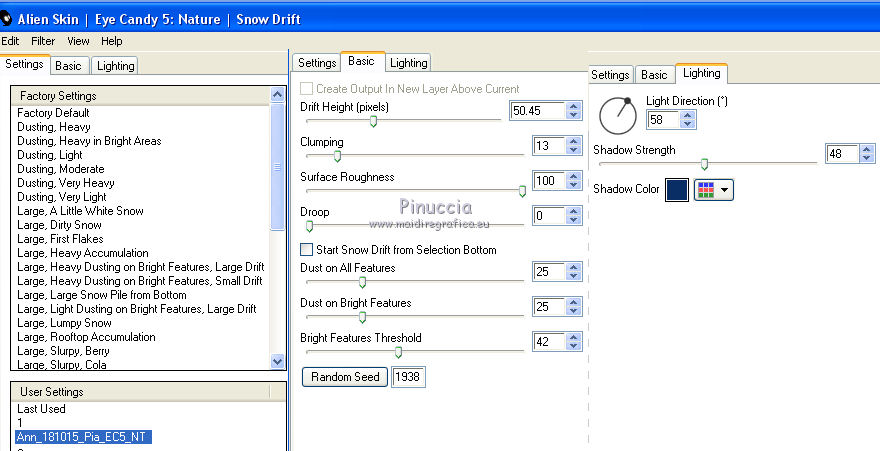Decrease Droop with down arrow
The width and height of the screenshot is (880, 451).
[573, 220]
